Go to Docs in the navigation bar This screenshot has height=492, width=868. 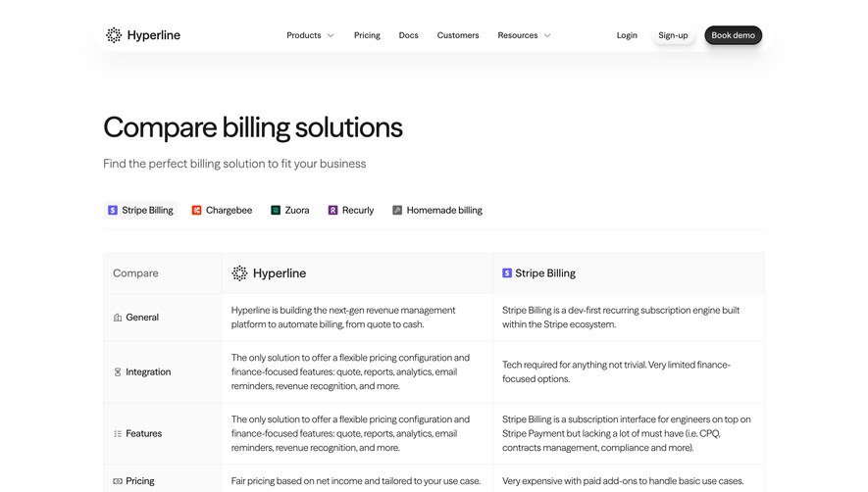point(409,35)
